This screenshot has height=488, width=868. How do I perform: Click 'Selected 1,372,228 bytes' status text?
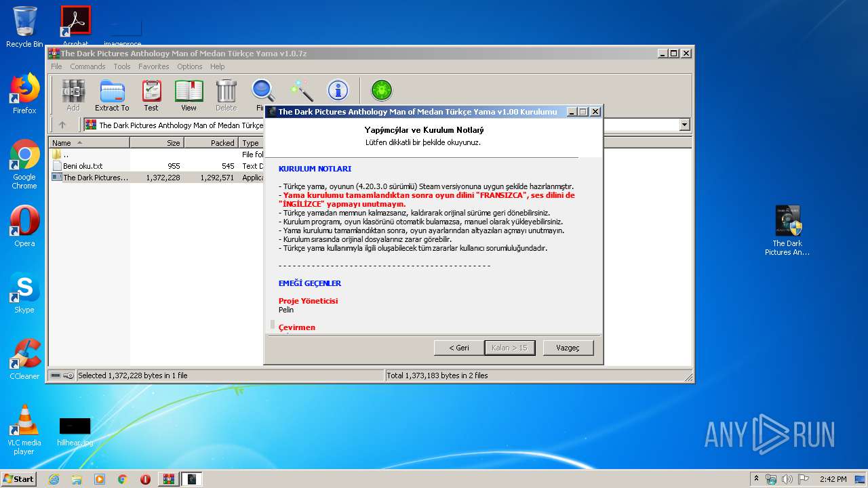coord(133,375)
